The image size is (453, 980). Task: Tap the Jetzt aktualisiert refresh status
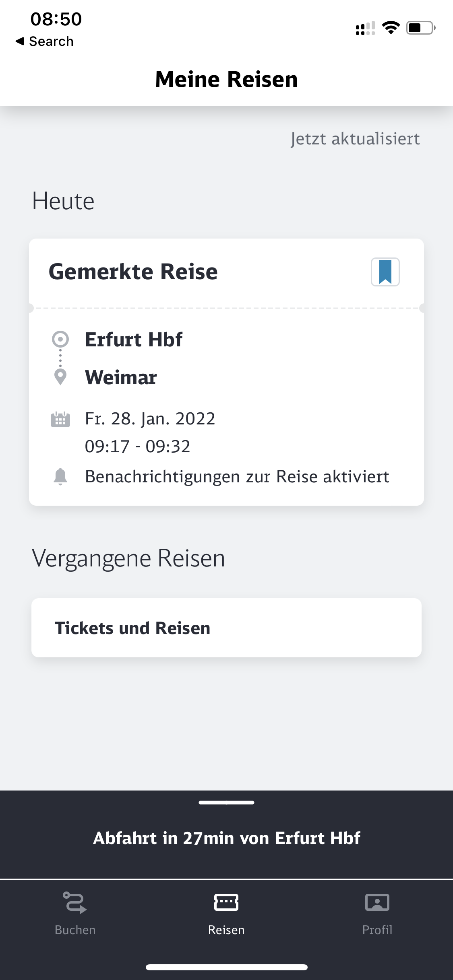click(355, 139)
